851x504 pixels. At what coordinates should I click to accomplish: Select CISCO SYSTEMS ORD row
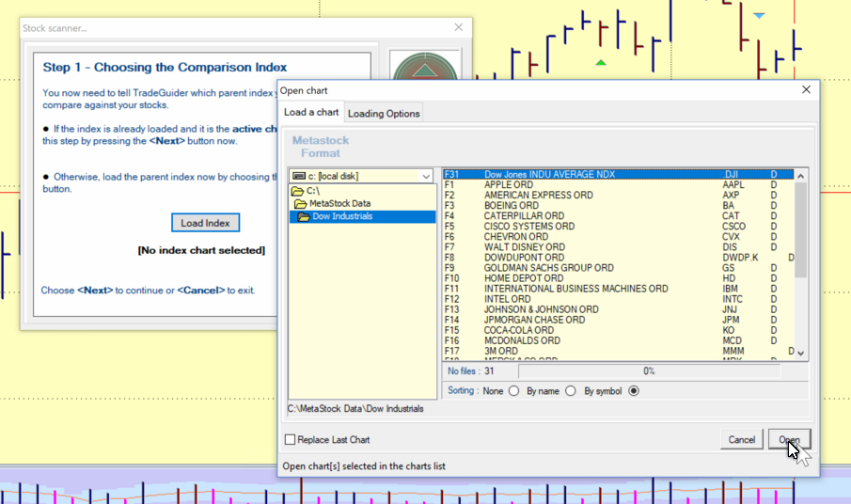[618, 227]
